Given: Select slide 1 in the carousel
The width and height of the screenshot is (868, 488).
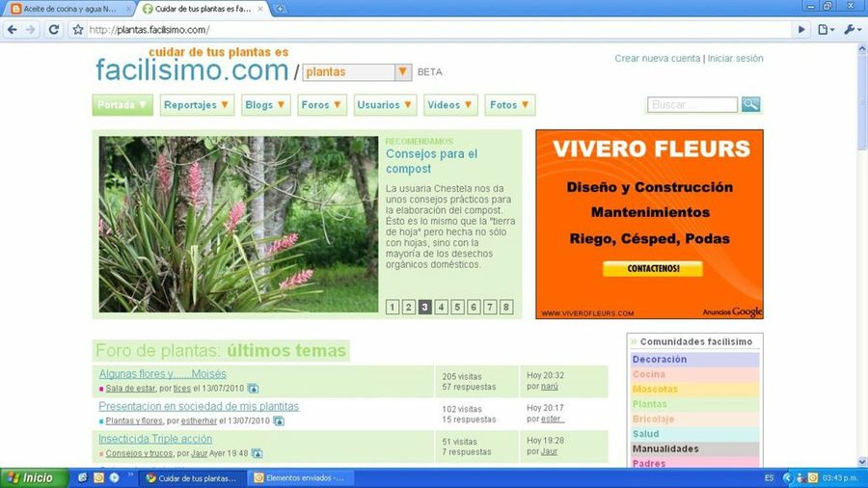Looking at the screenshot, I should pos(393,307).
